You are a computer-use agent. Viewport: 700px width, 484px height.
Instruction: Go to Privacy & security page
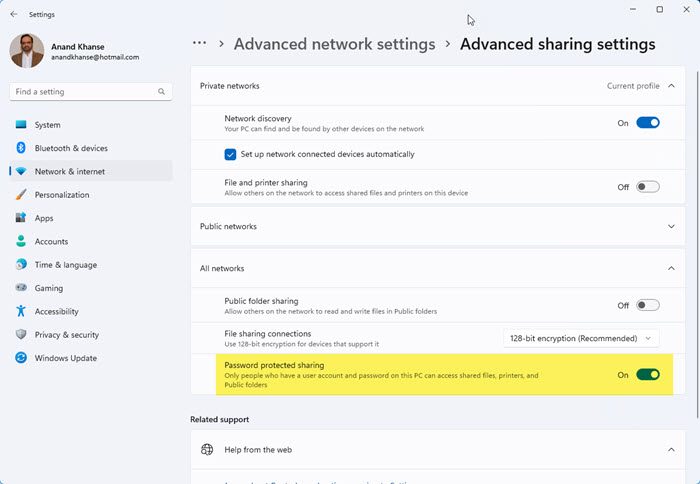pos(67,335)
